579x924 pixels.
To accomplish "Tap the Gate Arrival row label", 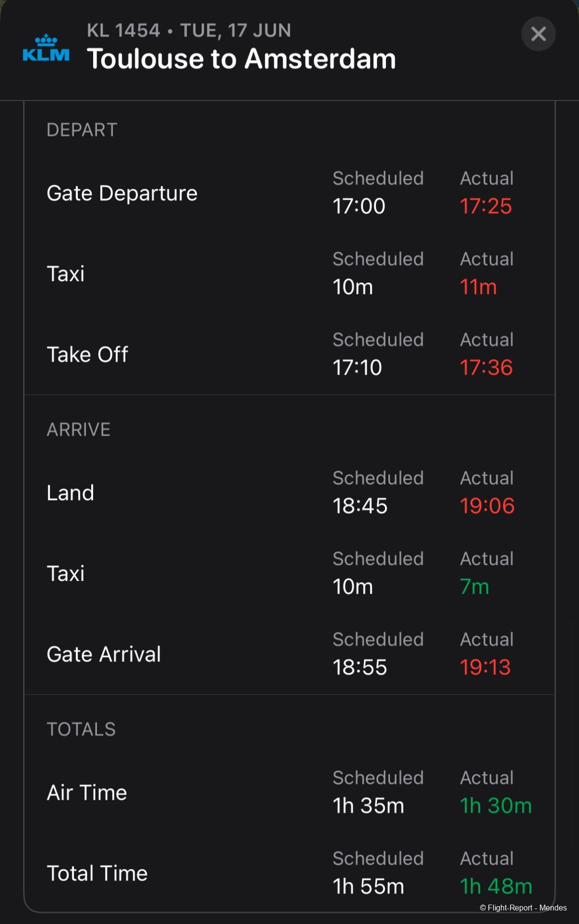I will point(104,654).
